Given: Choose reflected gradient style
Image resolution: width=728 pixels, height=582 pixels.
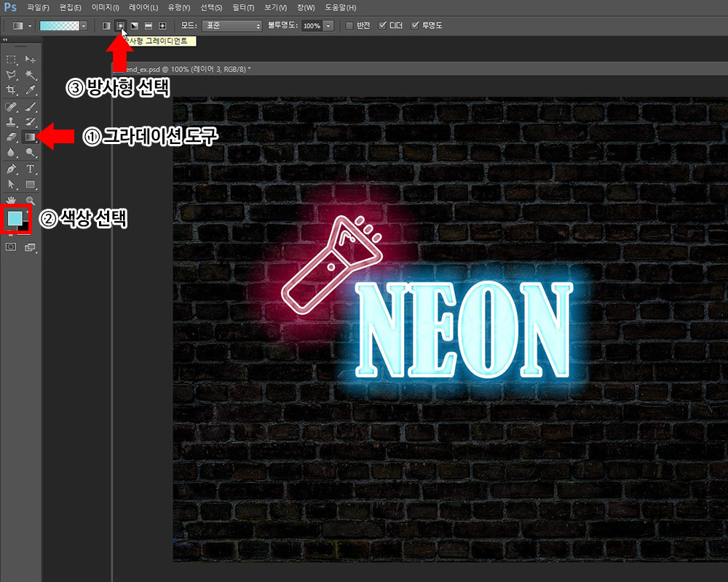Looking at the screenshot, I should (x=148, y=26).
